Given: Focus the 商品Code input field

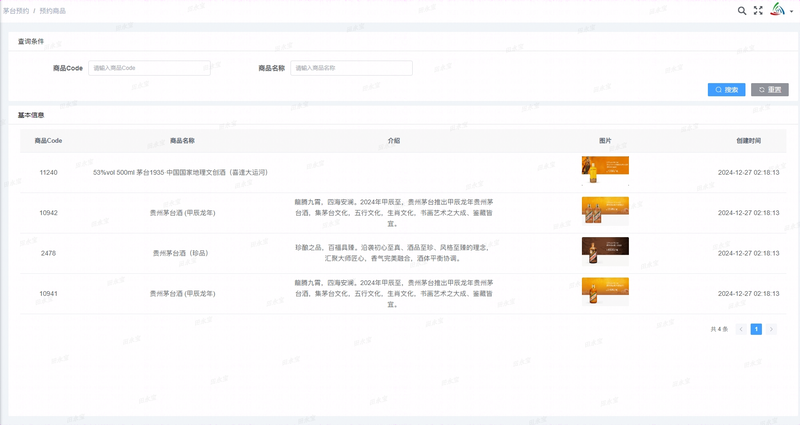Looking at the screenshot, I should (x=149, y=68).
